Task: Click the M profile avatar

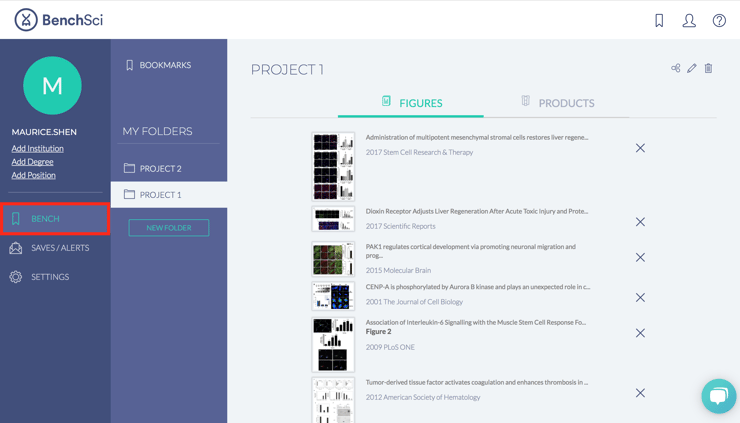Action: point(52,85)
